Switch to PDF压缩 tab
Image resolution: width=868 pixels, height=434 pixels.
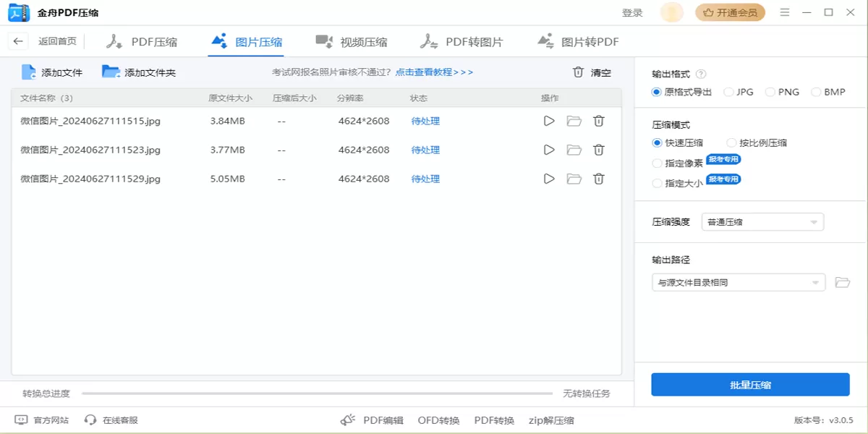(142, 42)
